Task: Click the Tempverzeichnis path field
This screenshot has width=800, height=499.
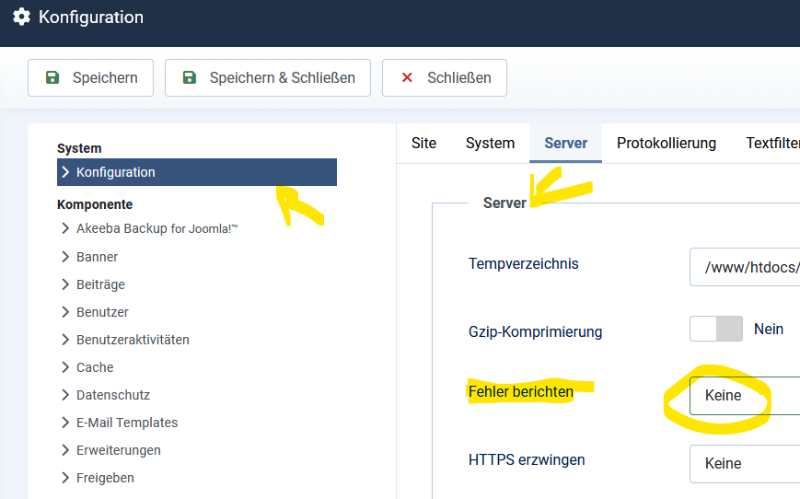Action: click(745, 267)
